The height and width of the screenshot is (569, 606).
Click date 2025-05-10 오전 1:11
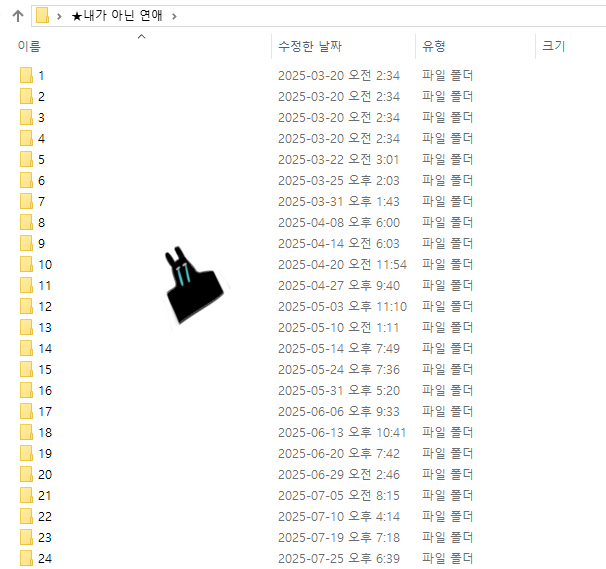point(339,327)
